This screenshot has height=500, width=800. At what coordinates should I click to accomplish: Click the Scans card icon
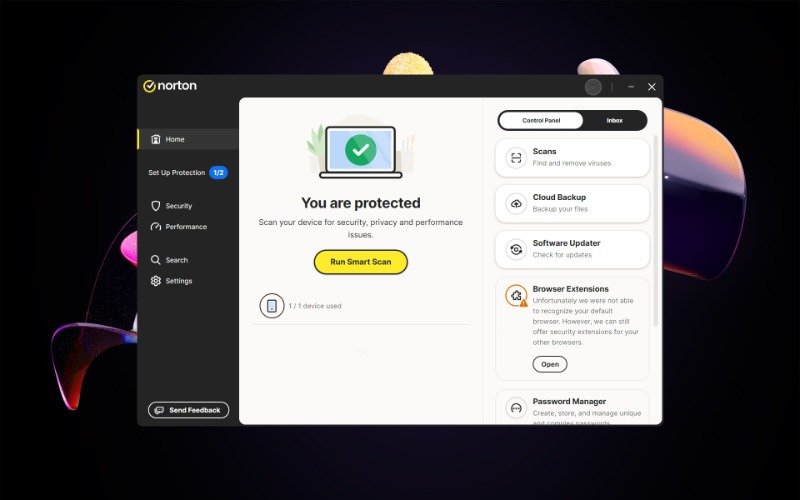pyautogui.click(x=516, y=158)
